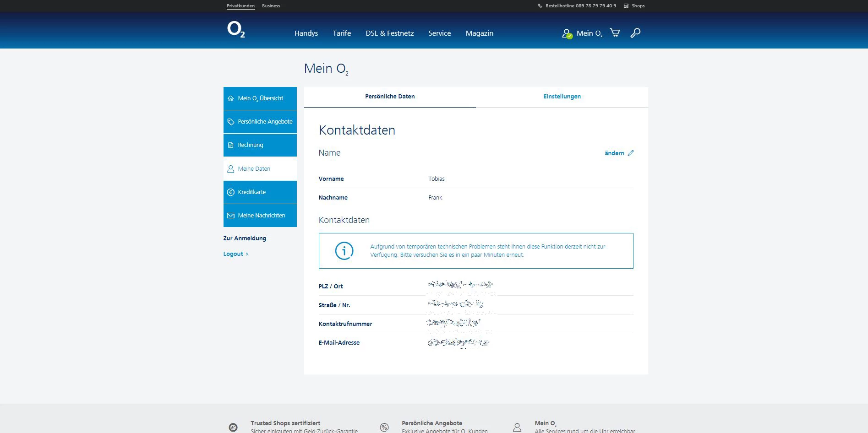Screen dimensions: 868x433
Task: Click the home icon in Mein O2 Übersicht
Action: 231,98
